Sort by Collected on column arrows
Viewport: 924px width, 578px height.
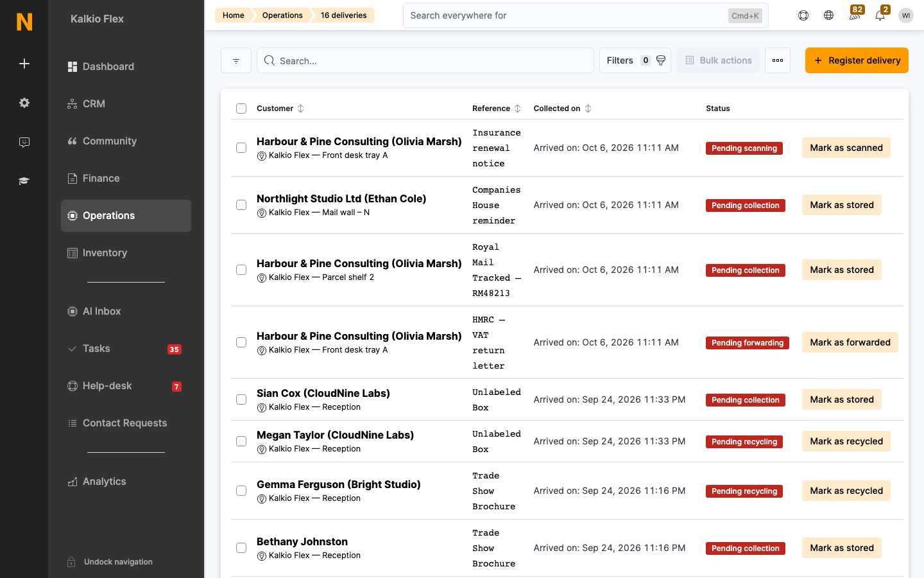coord(588,109)
